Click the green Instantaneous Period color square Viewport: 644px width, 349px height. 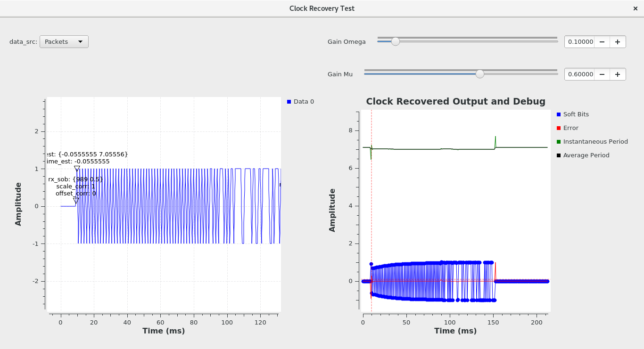(x=559, y=142)
